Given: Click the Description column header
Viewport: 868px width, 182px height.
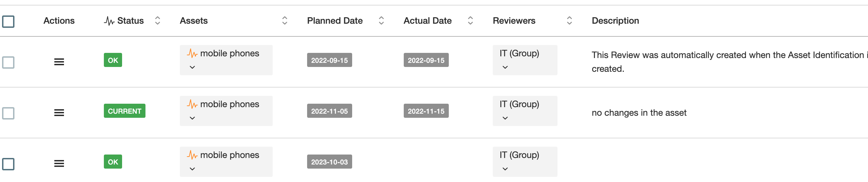Looking at the screenshot, I should tap(615, 21).
